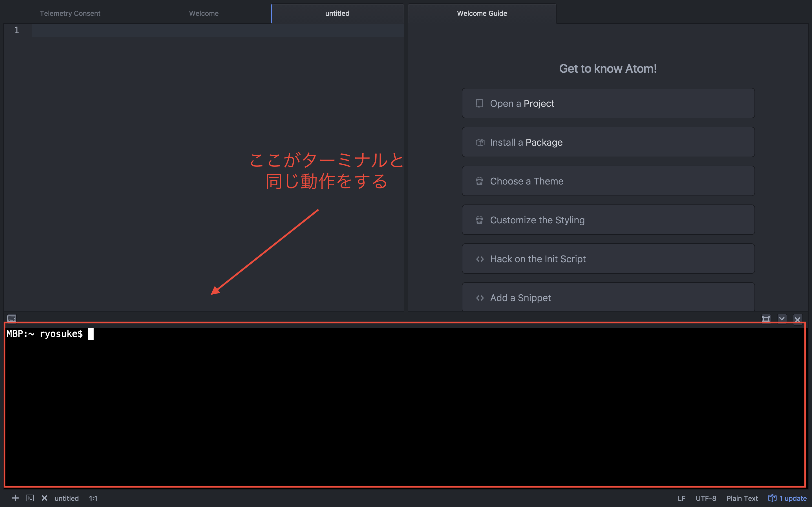Click the close terminal panel icon
Image resolution: width=812 pixels, height=507 pixels.
click(797, 319)
